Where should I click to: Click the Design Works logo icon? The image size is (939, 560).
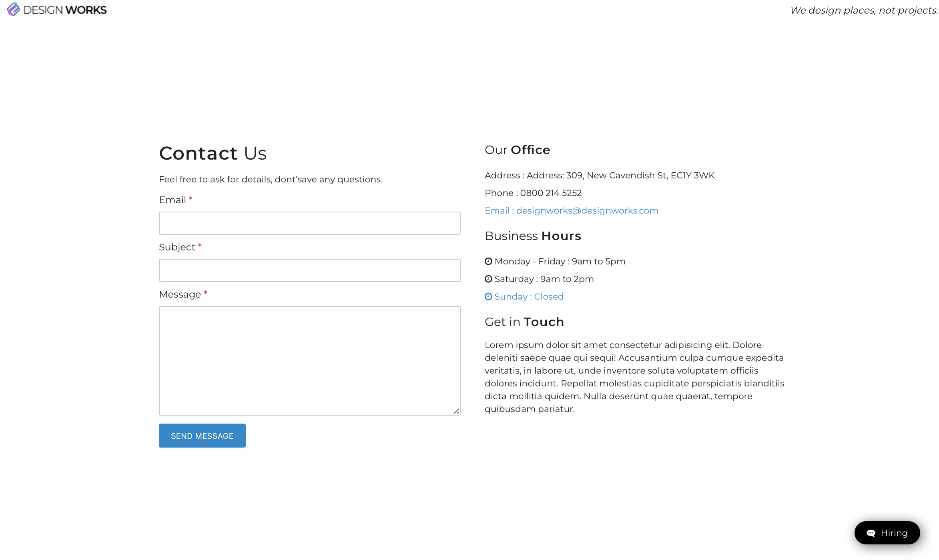[13, 9]
